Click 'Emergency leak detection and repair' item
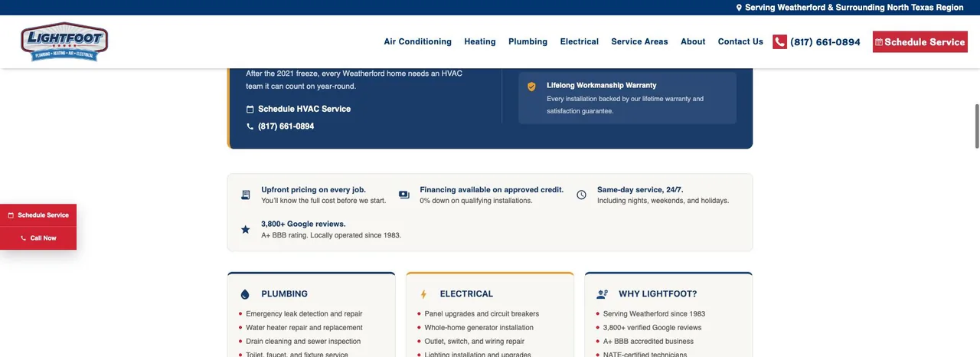This screenshot has width=980, height=357. (304, 314)
